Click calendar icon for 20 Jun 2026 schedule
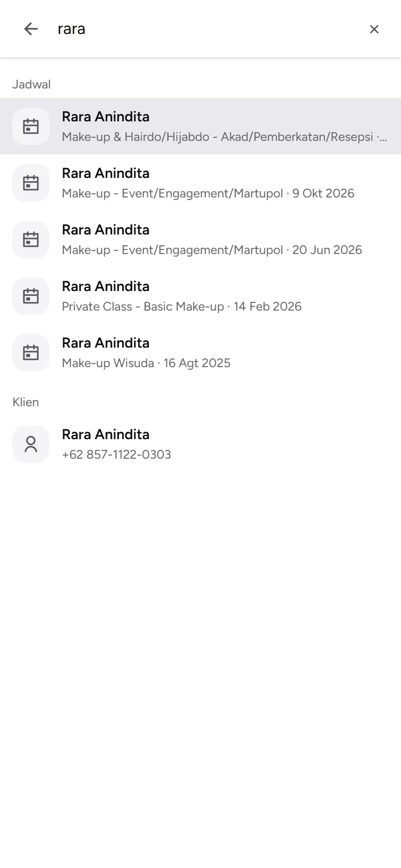401x868 pixels. [31, 239]
